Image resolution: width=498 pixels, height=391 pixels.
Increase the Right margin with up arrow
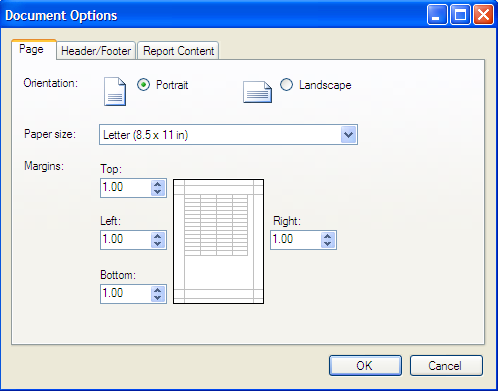(328, 236)
